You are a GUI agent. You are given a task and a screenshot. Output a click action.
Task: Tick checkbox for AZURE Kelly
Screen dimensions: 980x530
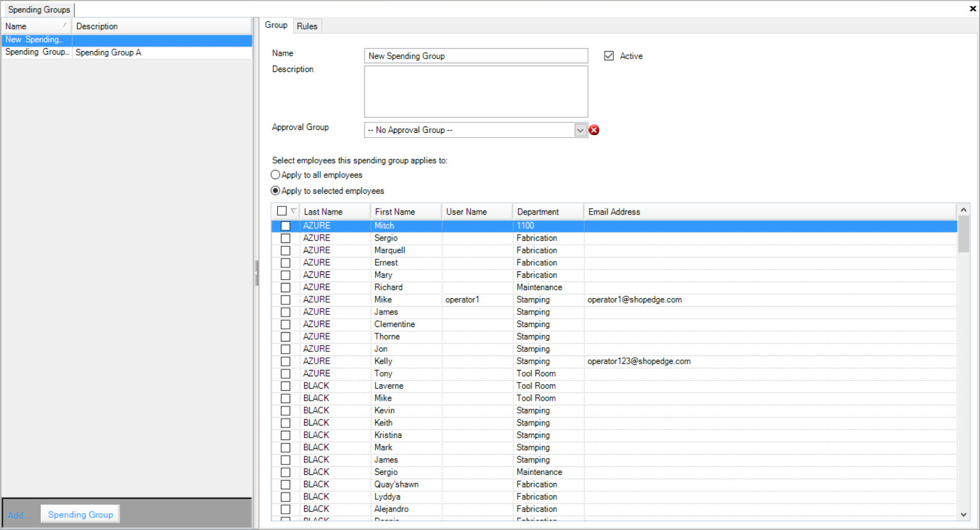(285, 361)
